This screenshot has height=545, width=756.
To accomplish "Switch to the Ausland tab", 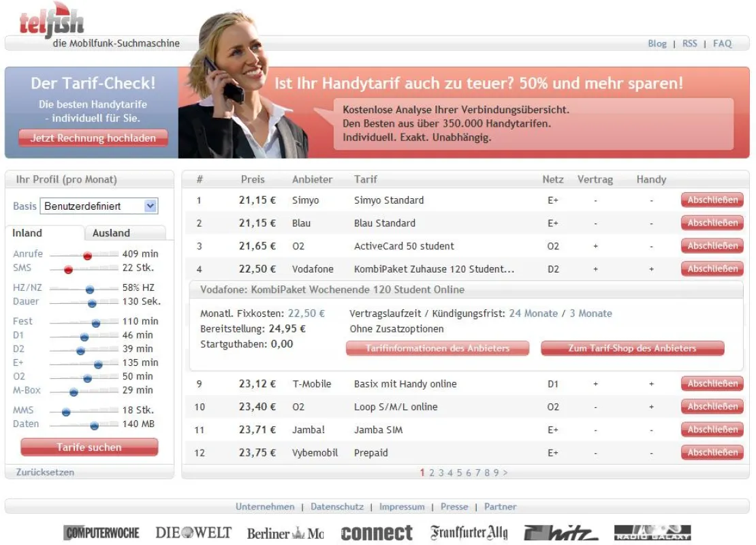I will click(x=125, y=233).
